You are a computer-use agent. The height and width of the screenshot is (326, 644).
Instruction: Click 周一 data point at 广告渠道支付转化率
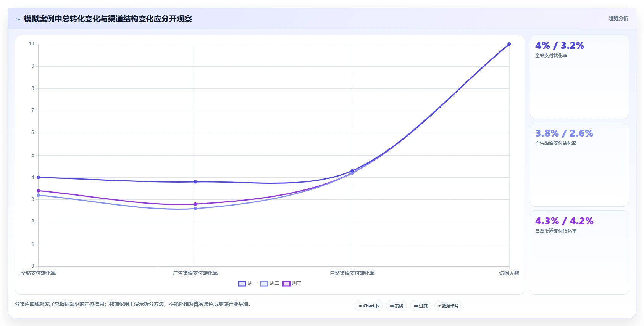click(x=195, y=182)
